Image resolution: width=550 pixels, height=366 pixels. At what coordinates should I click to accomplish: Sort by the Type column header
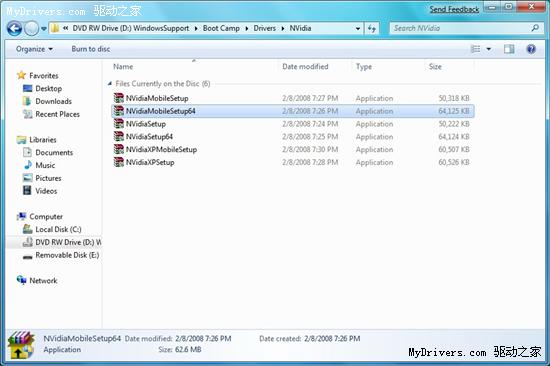pos(364,67)
